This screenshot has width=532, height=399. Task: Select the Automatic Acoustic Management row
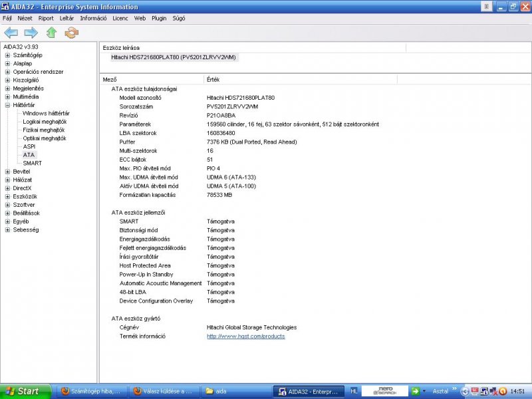pos(177,283)
